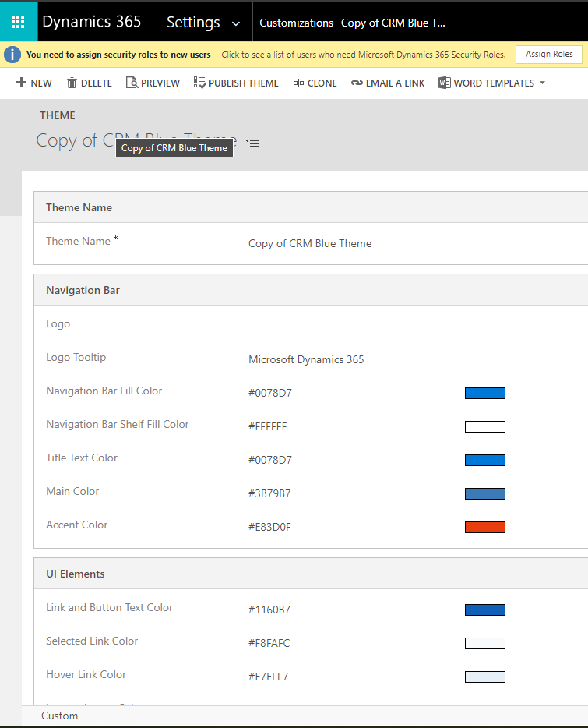Click WORD TEMPLATES command label
Viewport: 588px width, 728px height.
(494, 83)
